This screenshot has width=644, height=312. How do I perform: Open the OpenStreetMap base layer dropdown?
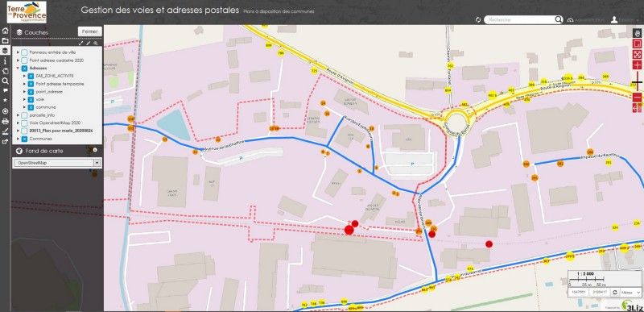pyautogui.click(x=56, y=163)
